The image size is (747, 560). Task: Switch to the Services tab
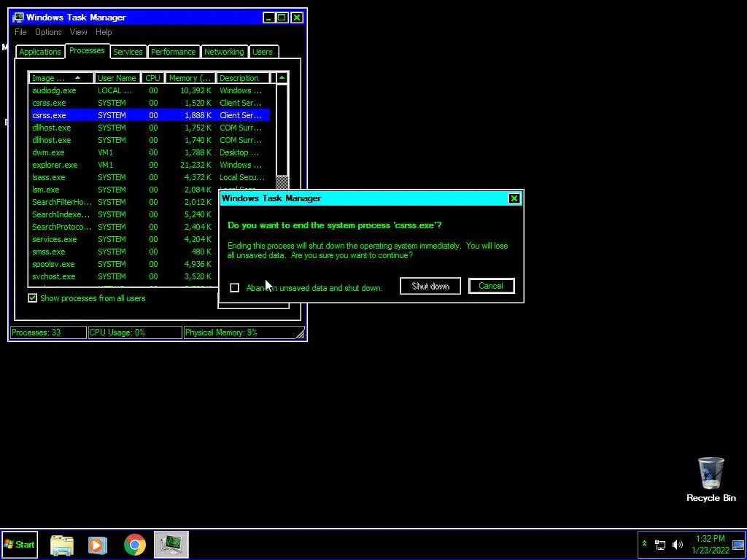(128, 52)
